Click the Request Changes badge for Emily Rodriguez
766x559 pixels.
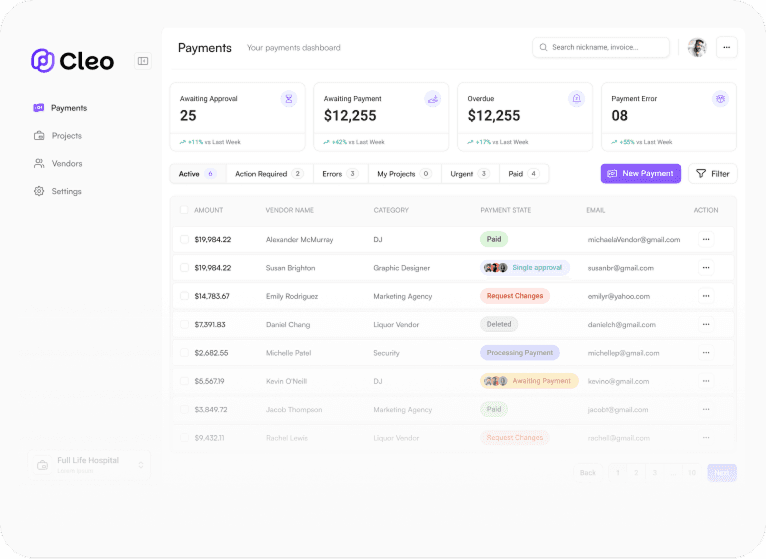point(515,296)
